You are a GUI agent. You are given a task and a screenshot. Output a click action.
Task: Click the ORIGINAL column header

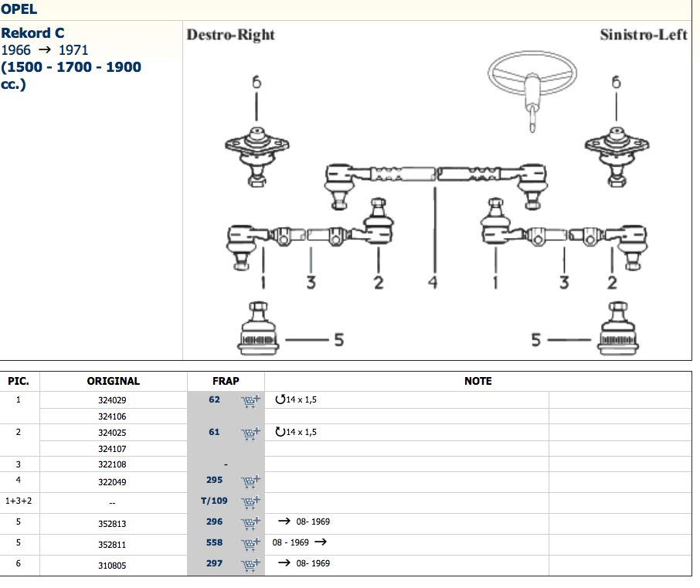(114, 381)
